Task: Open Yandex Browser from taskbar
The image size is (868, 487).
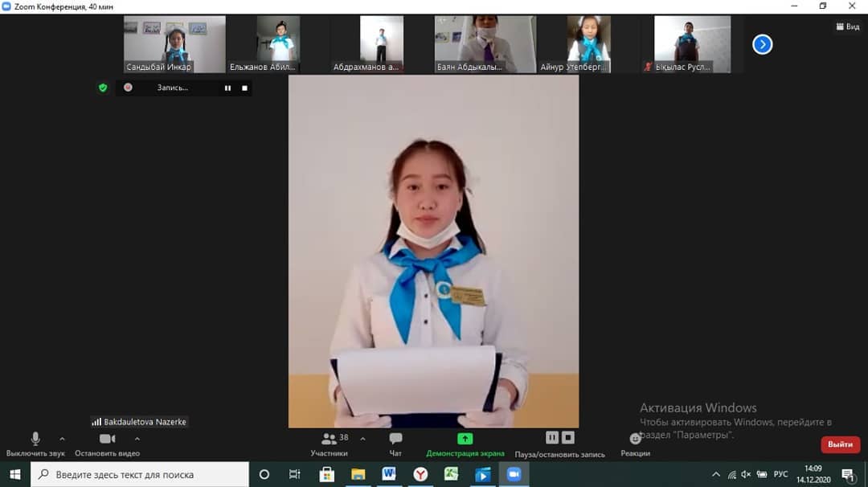Action: pos(420,474)
